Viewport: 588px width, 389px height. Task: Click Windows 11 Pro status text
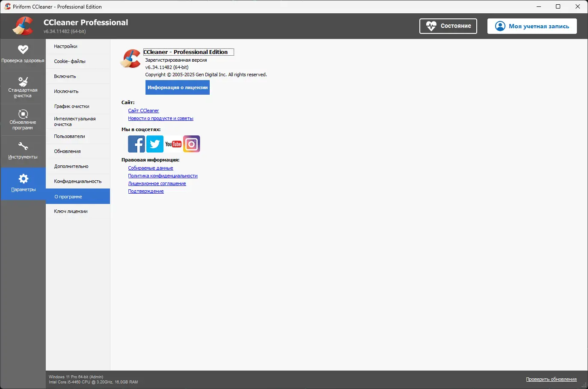(76, 377)
